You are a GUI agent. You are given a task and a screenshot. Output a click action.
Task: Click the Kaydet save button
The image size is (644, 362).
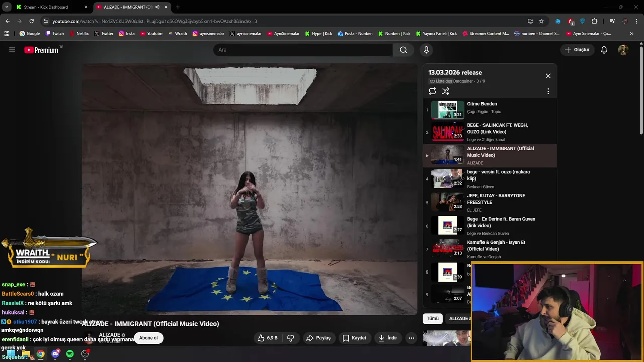tap(354, 338)
